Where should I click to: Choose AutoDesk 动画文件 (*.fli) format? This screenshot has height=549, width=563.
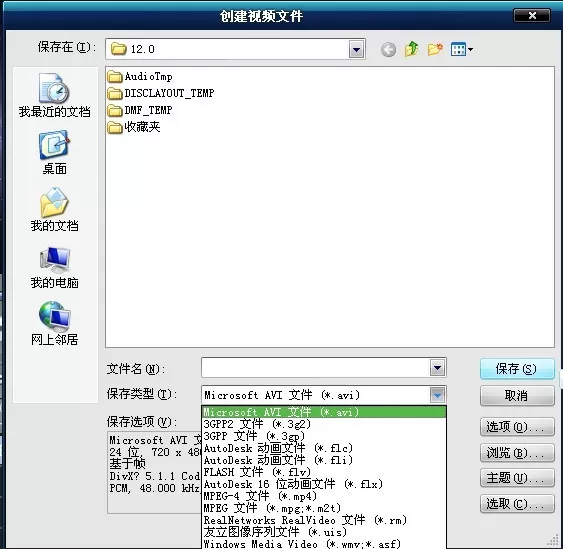324,460
